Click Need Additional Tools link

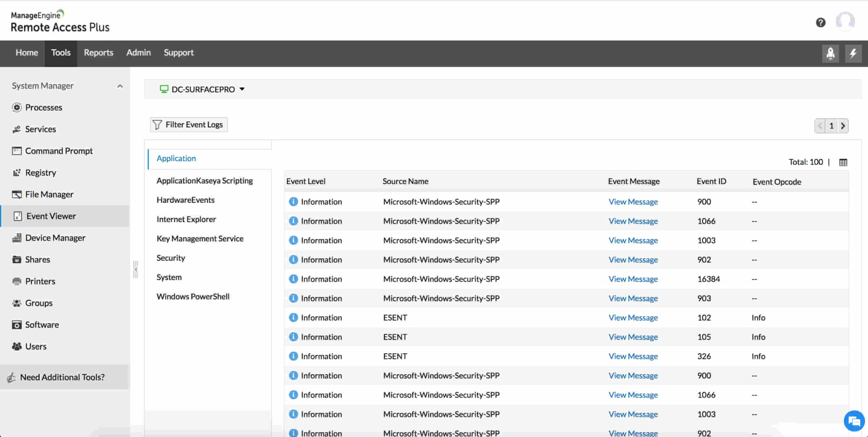[x=62, y=377]
